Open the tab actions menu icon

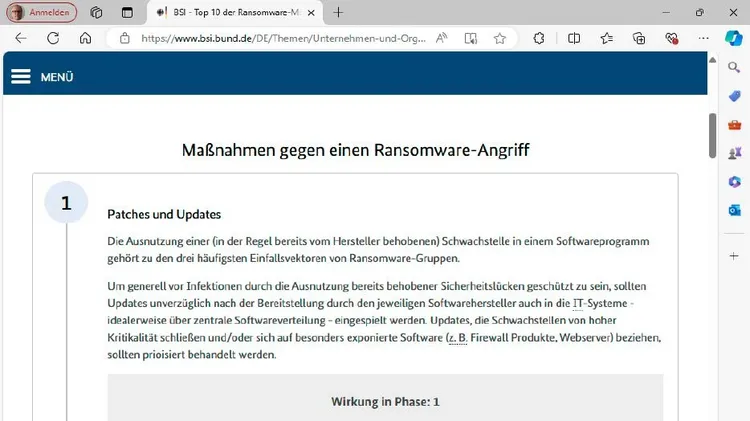point(127,12)
